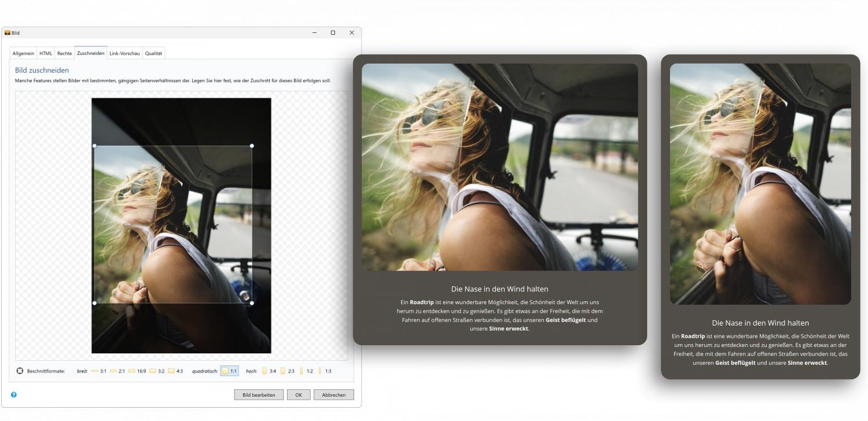Go to the Rechte tab
The height and width of the screenshot is (421, 868).
tap(64, 53)
